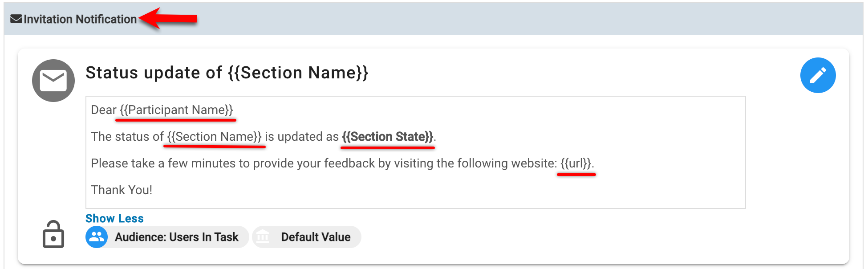Viewport: 868px width, 269px height.
Task: Click the Status update of {{Section Name}} subject
Action: click(x=227, y=73)
